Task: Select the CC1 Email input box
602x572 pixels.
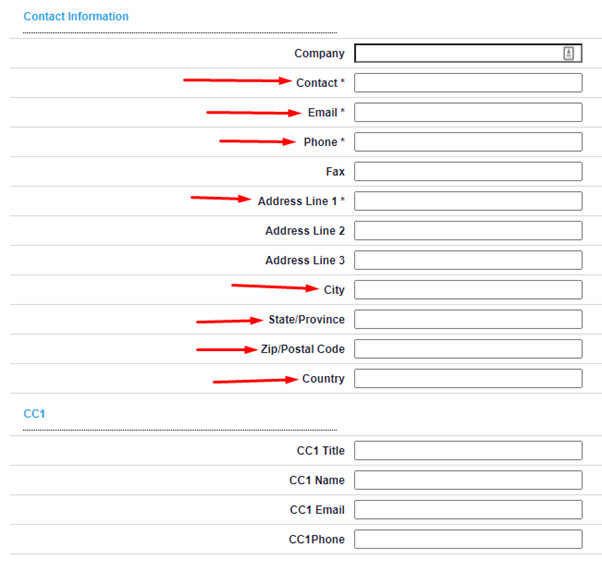Action: click(468, 510)
